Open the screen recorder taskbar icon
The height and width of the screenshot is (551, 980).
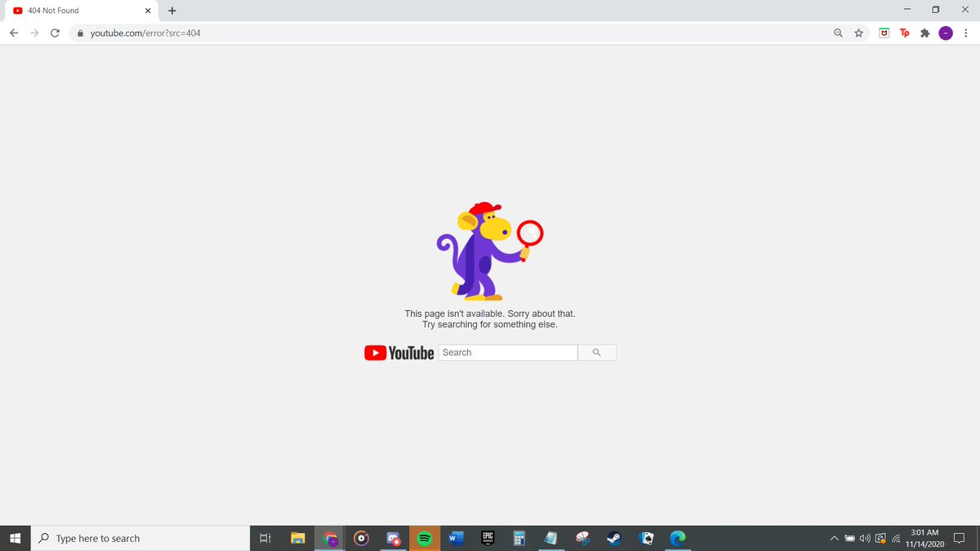(x=394, y=538)
